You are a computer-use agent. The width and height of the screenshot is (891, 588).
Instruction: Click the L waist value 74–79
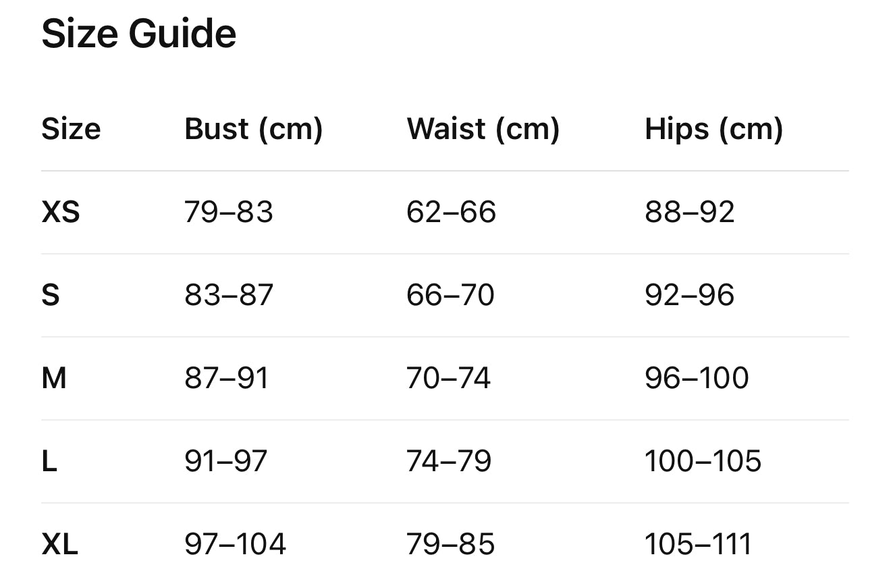click(x=449, y=462)
